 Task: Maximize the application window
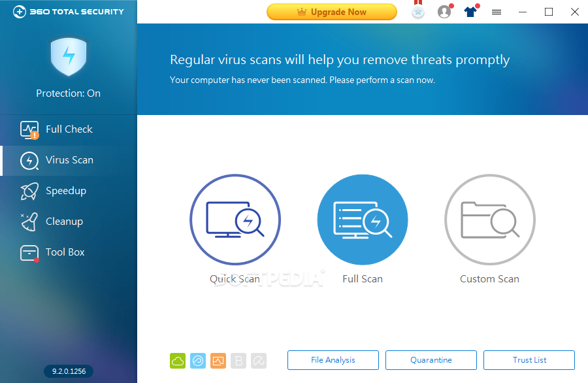pos(549,12)
